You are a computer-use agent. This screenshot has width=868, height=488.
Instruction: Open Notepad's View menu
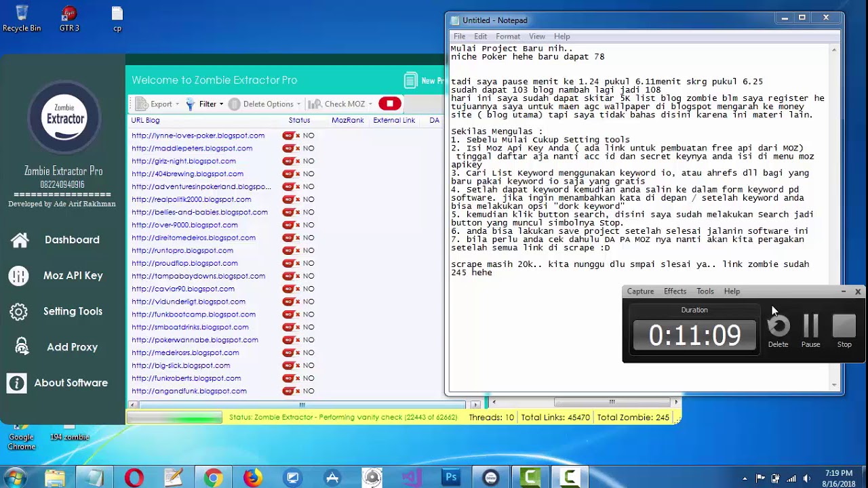click(x=537, y=37)
